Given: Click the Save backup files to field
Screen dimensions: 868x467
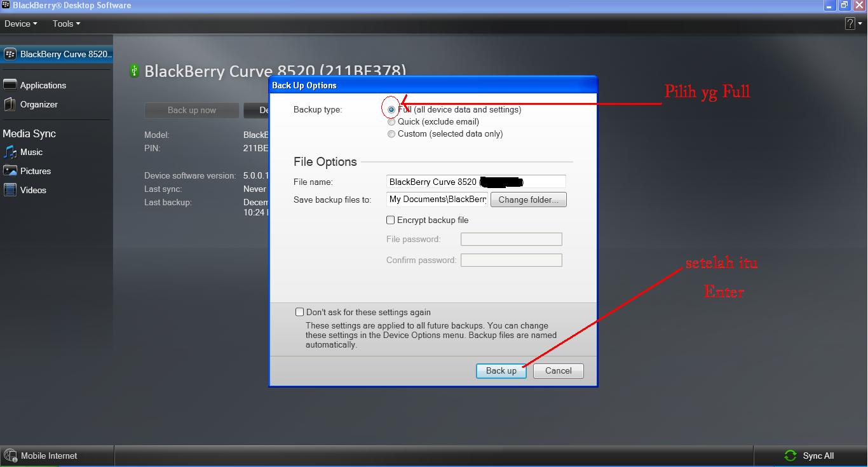Looking at the screenshot, I should pyautogui.click(x=437, y=200).
